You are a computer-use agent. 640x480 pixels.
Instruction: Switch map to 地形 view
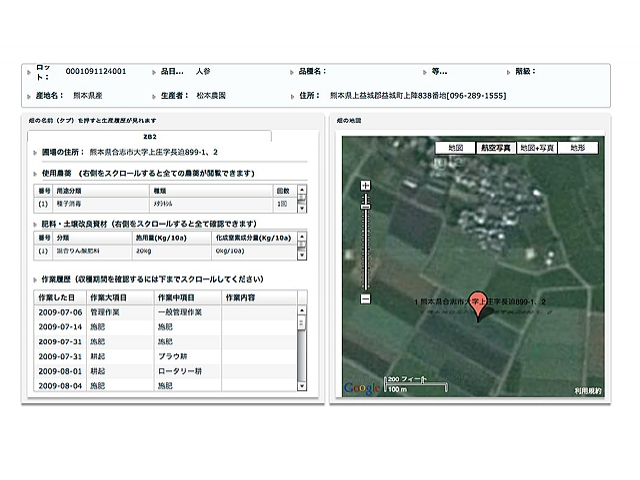click(578, 148)
